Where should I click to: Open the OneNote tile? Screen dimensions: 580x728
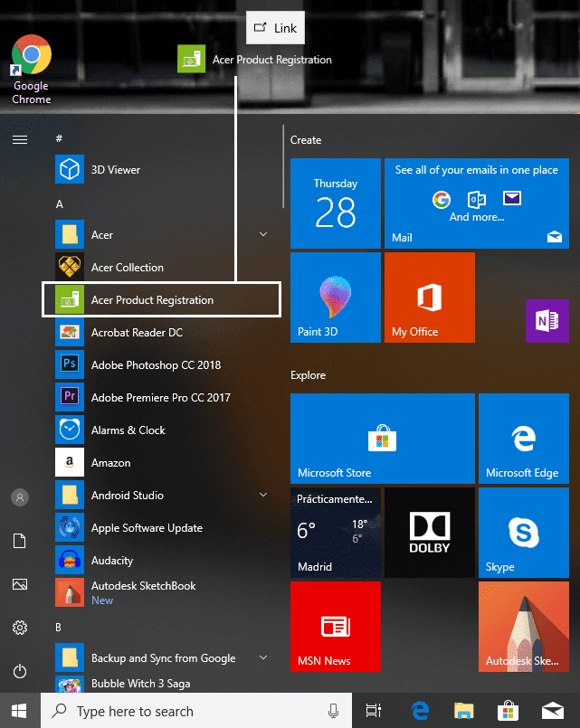tap(547, 321)
